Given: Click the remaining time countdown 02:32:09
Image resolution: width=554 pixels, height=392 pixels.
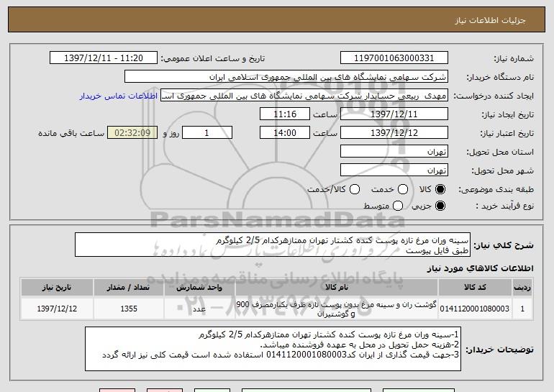Looking at the screenshot, I should 132,133.
